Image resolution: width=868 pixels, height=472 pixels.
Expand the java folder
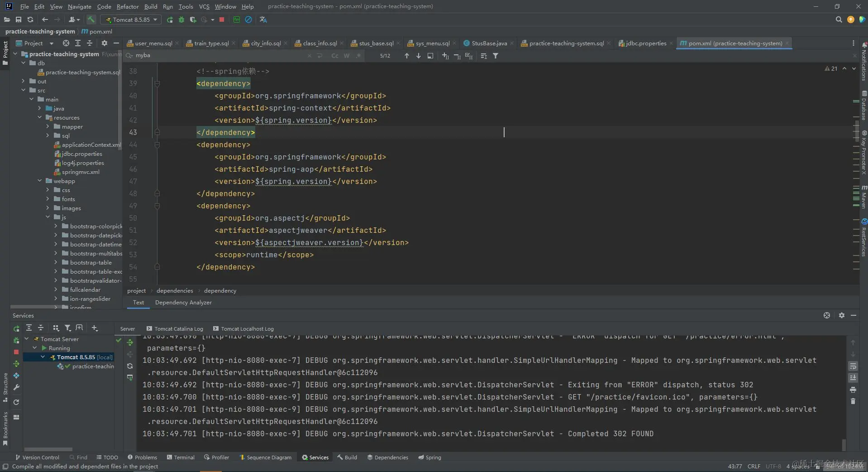(x=40, y=108)
